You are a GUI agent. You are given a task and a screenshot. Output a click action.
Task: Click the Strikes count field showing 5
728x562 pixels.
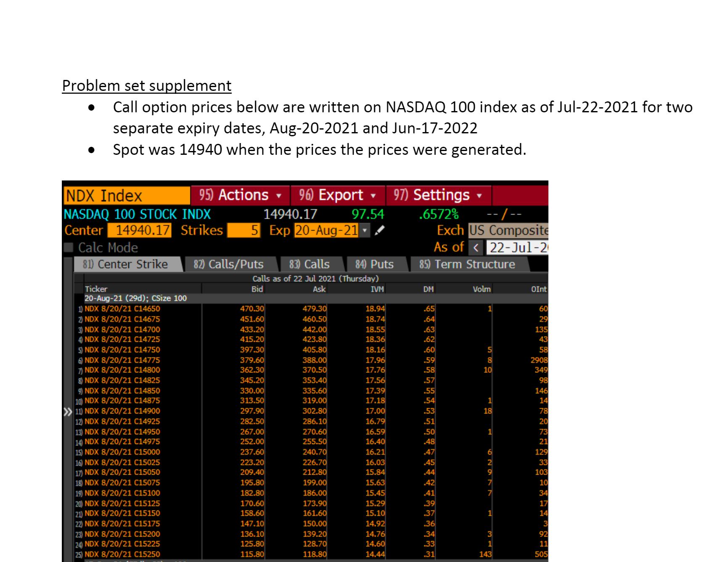tap(244, 231)
